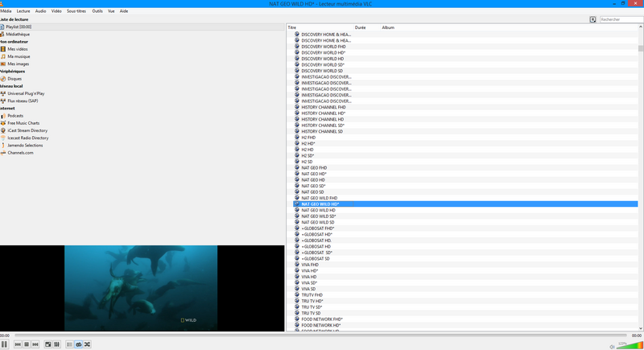The width and height of the screenshot is (644, 350).
Task: Select HISTORY CHANNEL SD entry
Action: (x=322, y=131)
